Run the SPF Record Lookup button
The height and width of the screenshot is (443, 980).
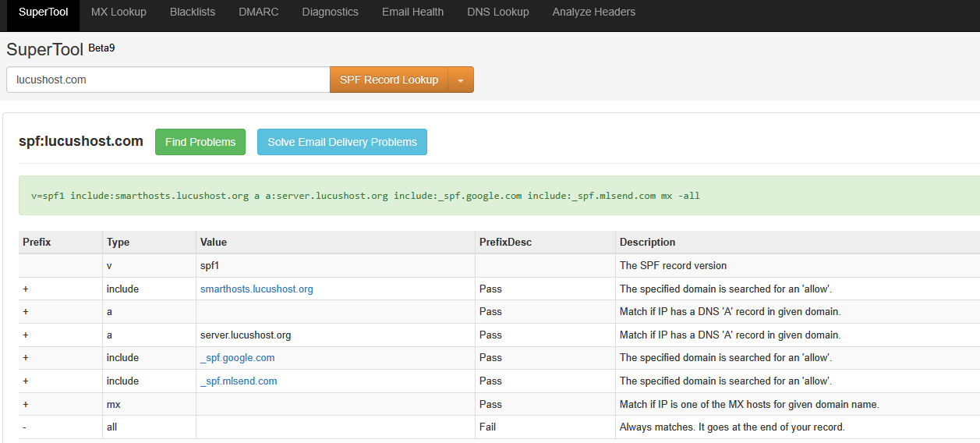pyautogui.click(x=389, y=80)
